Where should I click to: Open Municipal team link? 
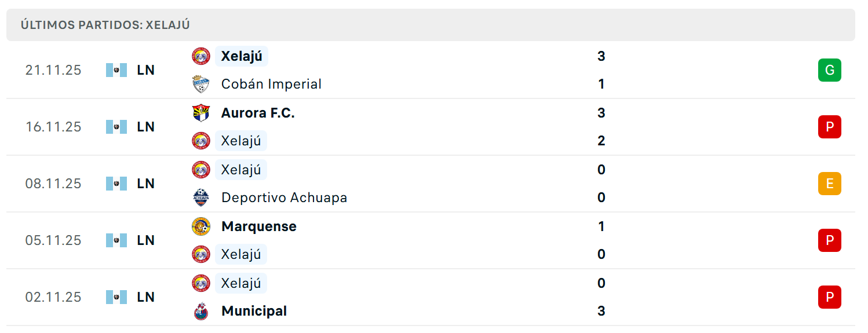coord(254,311)
